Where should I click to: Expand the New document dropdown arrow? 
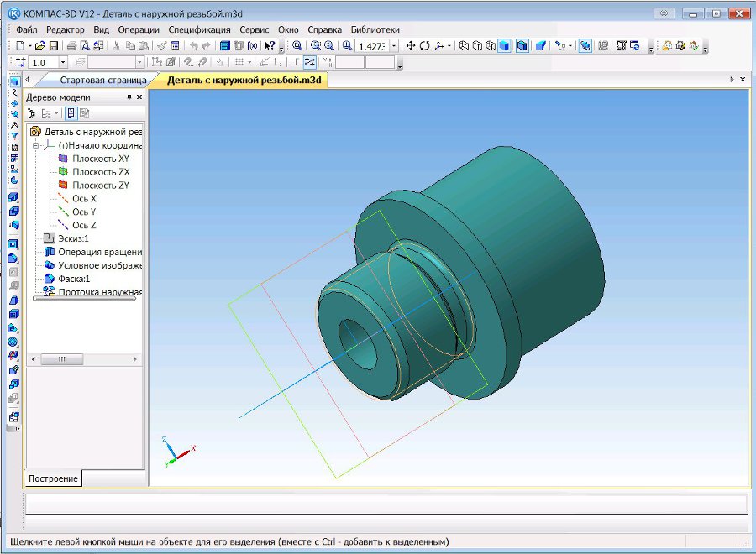(30, 46)
